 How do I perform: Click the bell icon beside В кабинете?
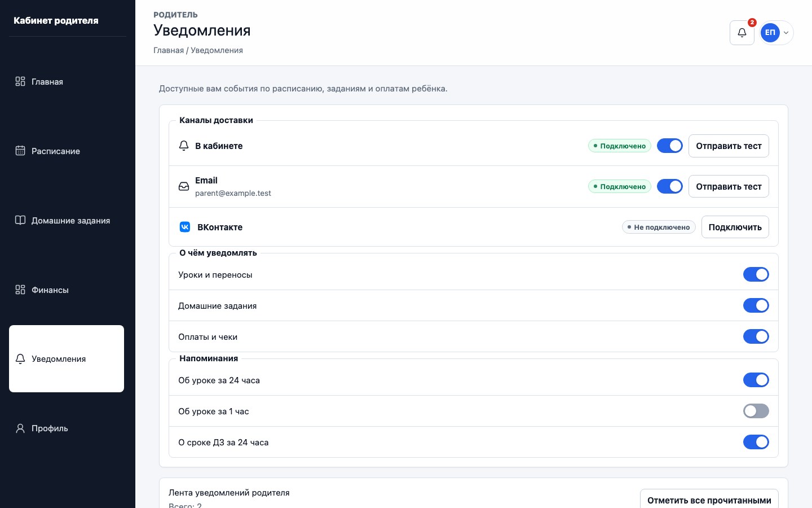tap(184, 146)
